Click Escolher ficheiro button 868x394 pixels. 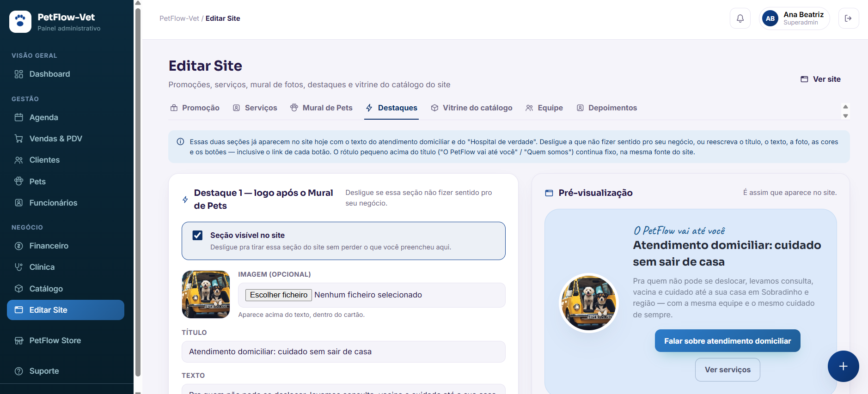click(279, 295)
